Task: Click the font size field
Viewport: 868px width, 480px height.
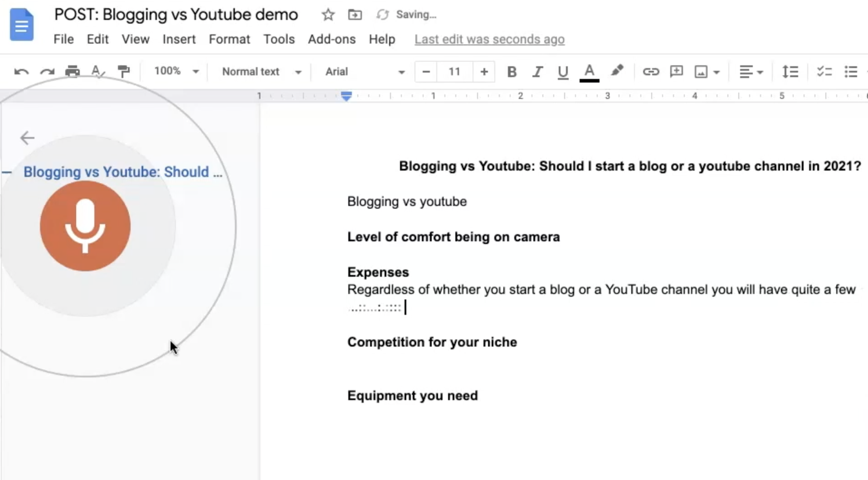Action: [x=454, y=72]
